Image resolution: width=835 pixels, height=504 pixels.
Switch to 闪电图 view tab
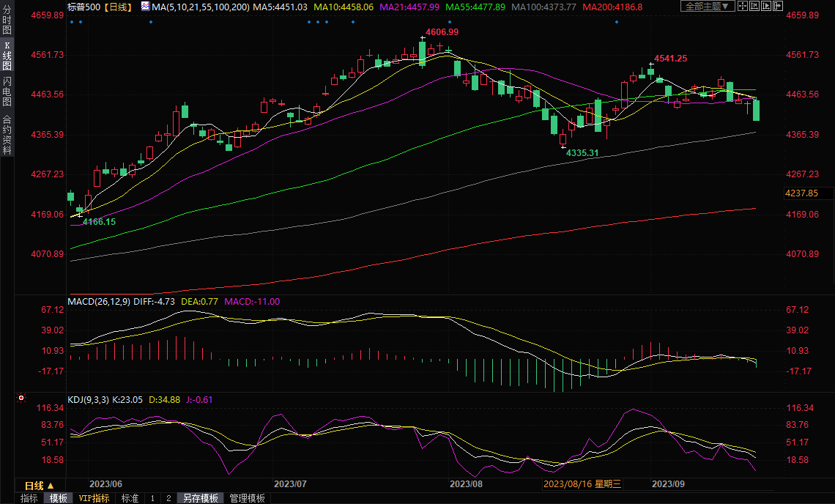click(7, 91)
